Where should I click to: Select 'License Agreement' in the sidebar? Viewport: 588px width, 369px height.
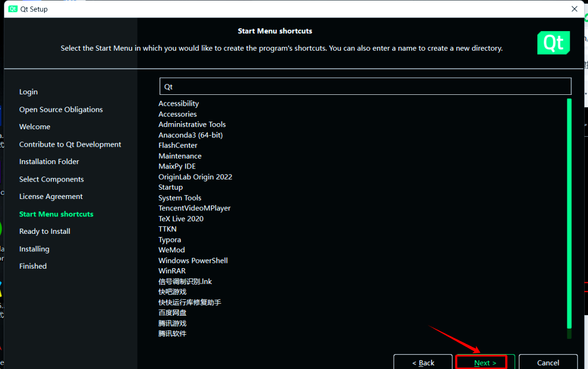[51, 196]
